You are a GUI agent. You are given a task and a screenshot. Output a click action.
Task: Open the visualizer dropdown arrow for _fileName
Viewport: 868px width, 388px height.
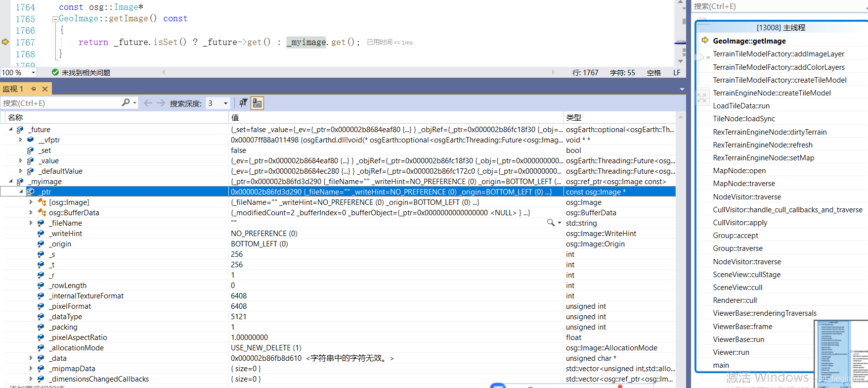pos(560,223)
